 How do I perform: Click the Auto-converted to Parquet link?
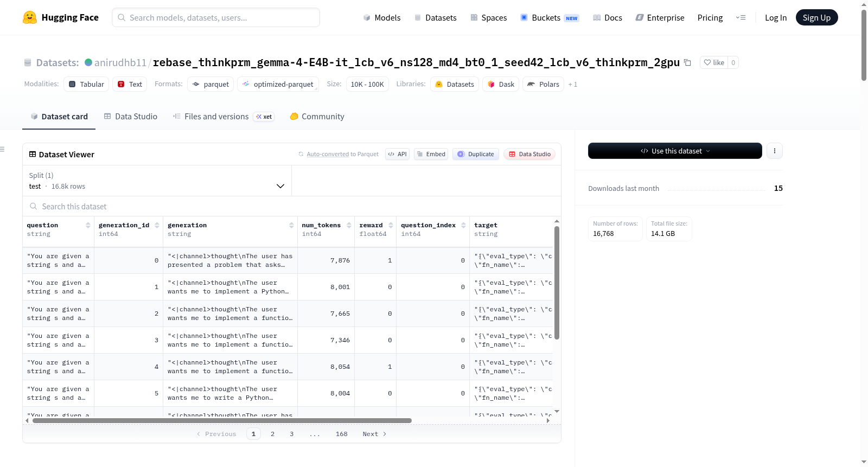[x=342, y=154]
